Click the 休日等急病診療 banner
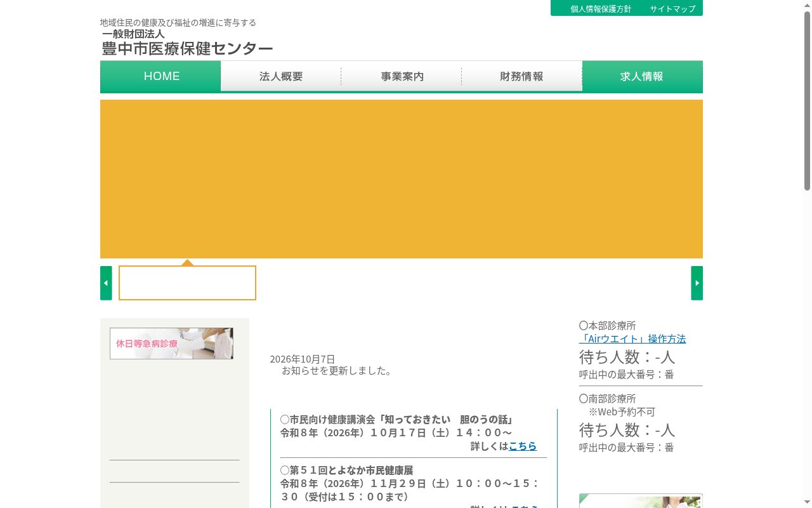This screenshot has height=508, width=812. click(171, 344)
